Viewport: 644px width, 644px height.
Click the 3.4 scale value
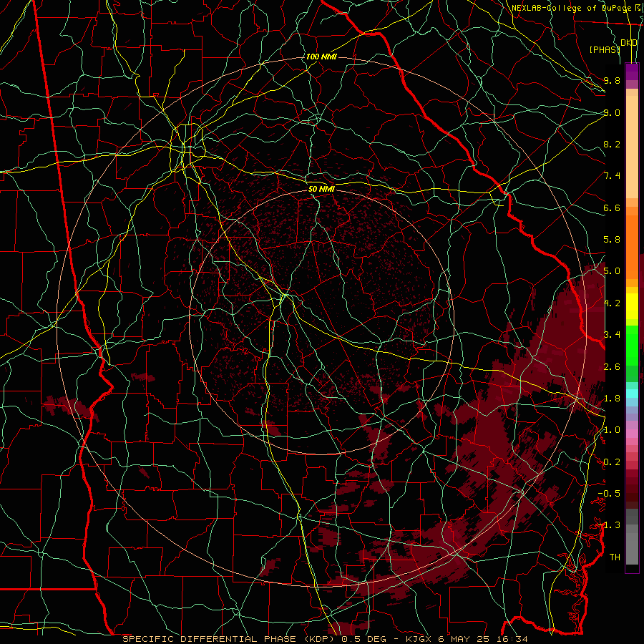tap(612, 334)
